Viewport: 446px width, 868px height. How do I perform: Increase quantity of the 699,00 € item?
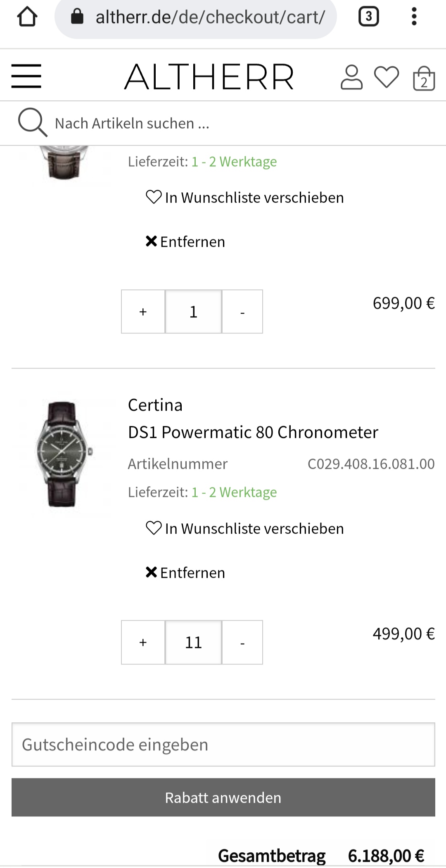coord(143,312)
